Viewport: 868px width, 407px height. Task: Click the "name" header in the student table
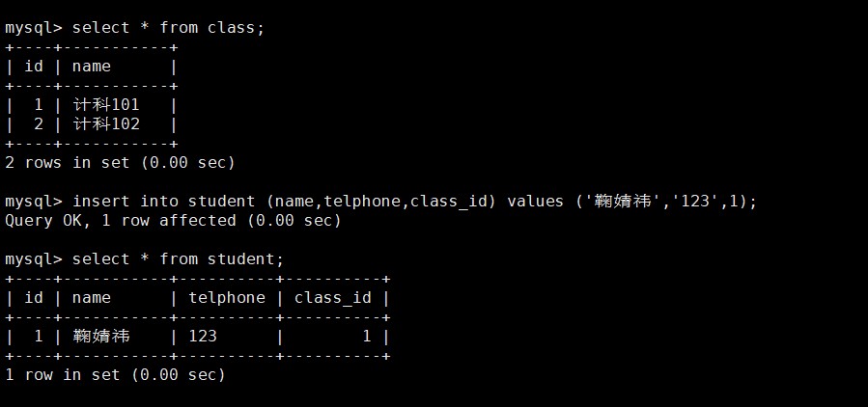click(92, 298)
